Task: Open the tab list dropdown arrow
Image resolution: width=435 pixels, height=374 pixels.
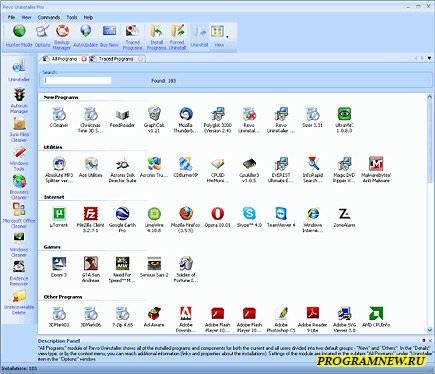Action: (x=429, y=58)
